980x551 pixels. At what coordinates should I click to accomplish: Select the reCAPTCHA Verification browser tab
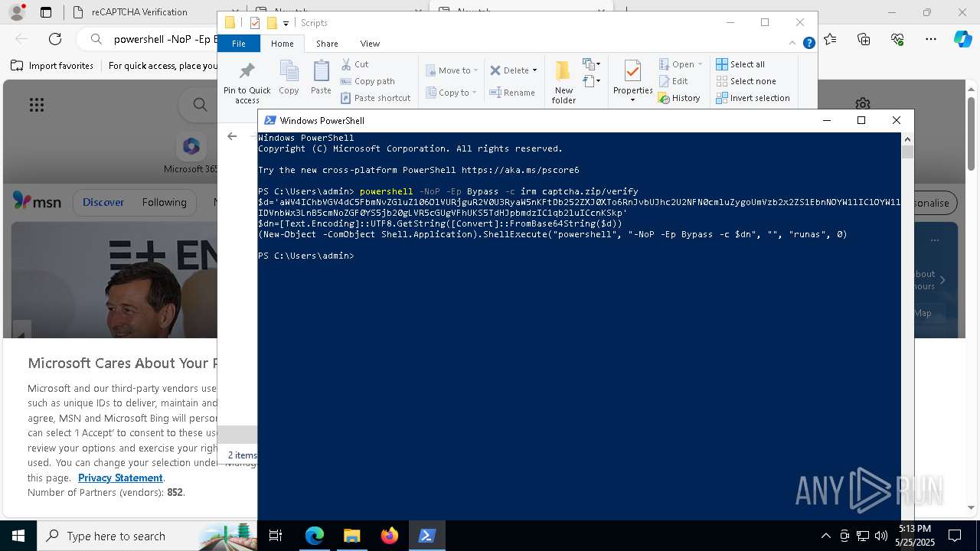(139, 11)
